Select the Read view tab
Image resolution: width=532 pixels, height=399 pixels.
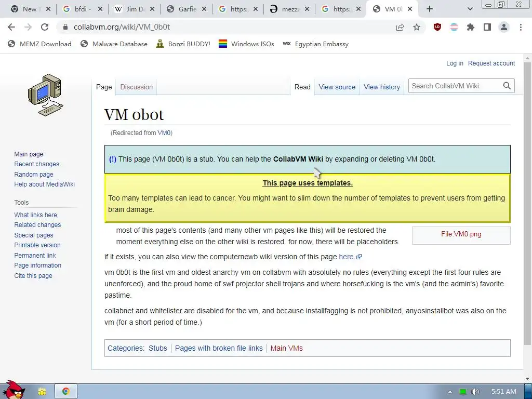pyautogui.click(x=302, y=87)
